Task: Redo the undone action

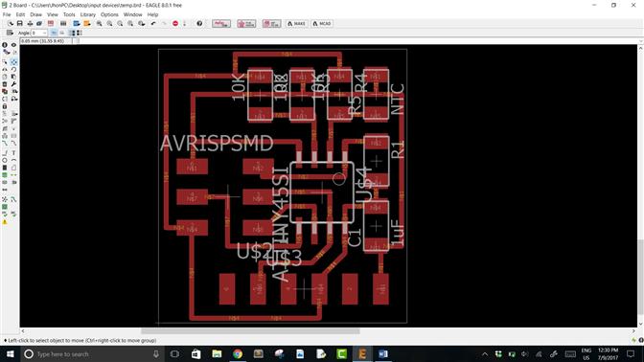Action: point(164,23)
